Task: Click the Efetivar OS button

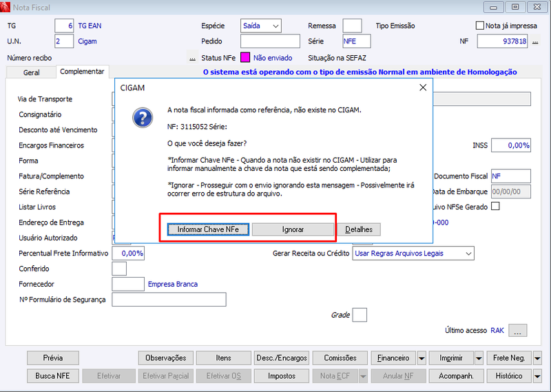Action: [x=223, y=376]
